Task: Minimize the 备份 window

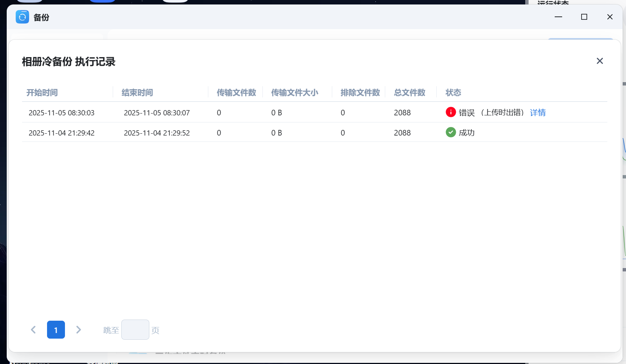Action: [558, 17]
